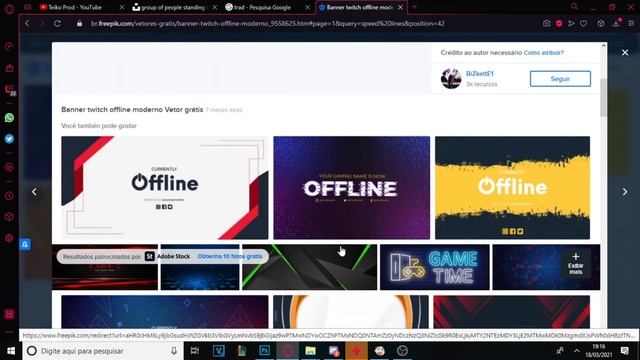Screen dimensions: 640x360
Task: Take a snapshot with camera icon
Action: click(x=547, y=24)
